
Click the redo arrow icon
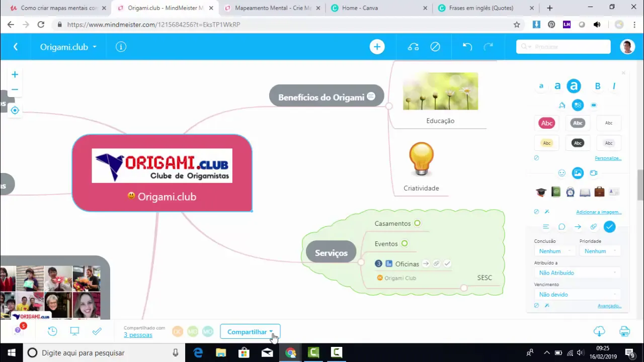click(488, 47)
